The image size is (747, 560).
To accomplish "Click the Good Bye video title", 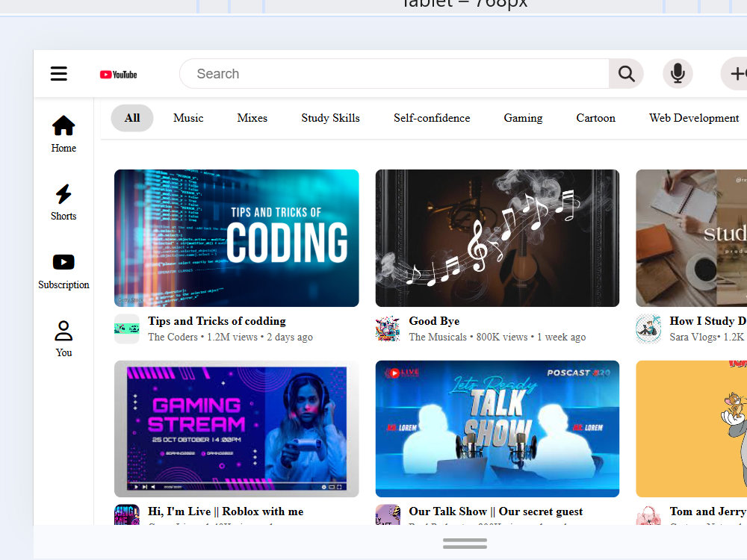I will click(434, 321).
